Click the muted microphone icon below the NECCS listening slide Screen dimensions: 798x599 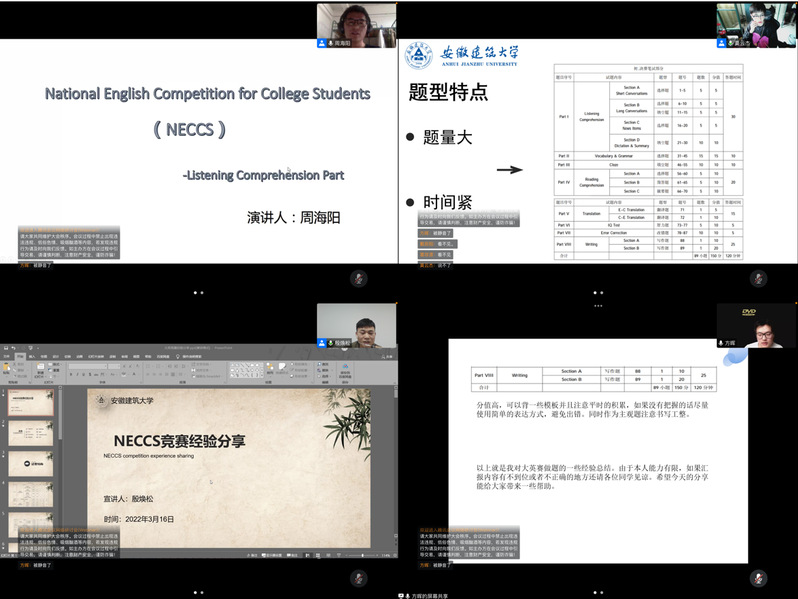point(358,277)
